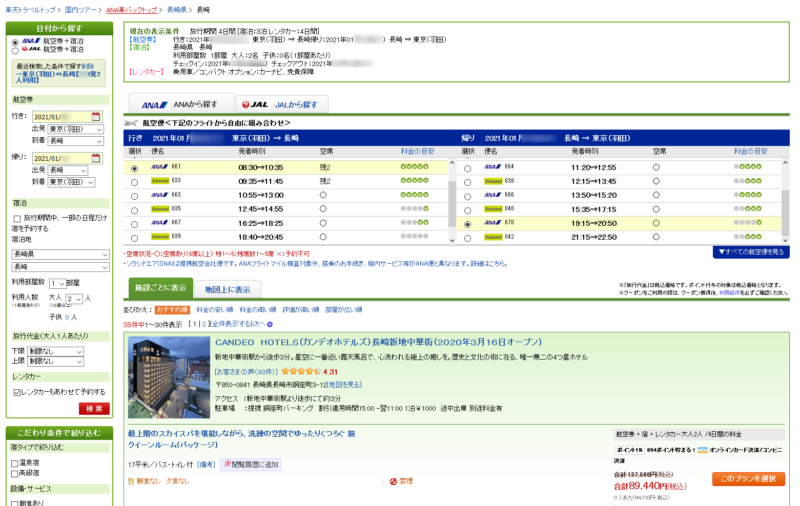Open the outbound 到着 長崎 dropdown
The height and width of the screenshot is (506, 800).
coord(76,141)
